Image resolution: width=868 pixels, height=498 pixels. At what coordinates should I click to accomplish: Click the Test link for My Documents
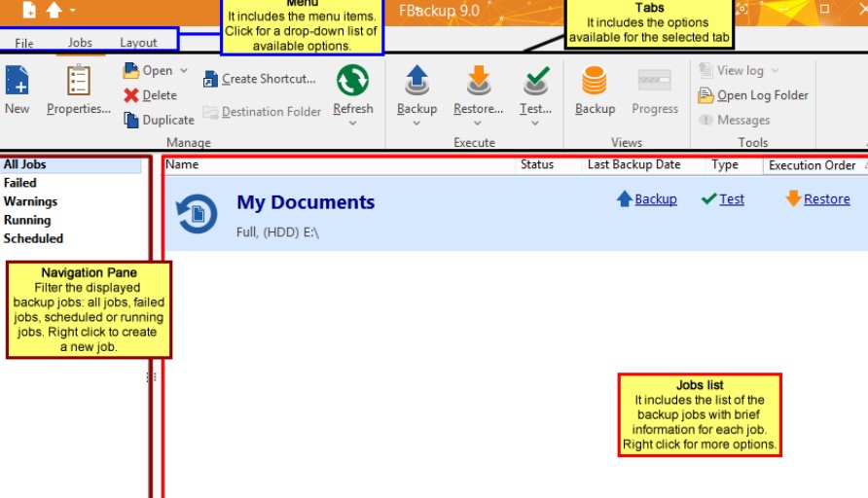click(x=731, y=199)
